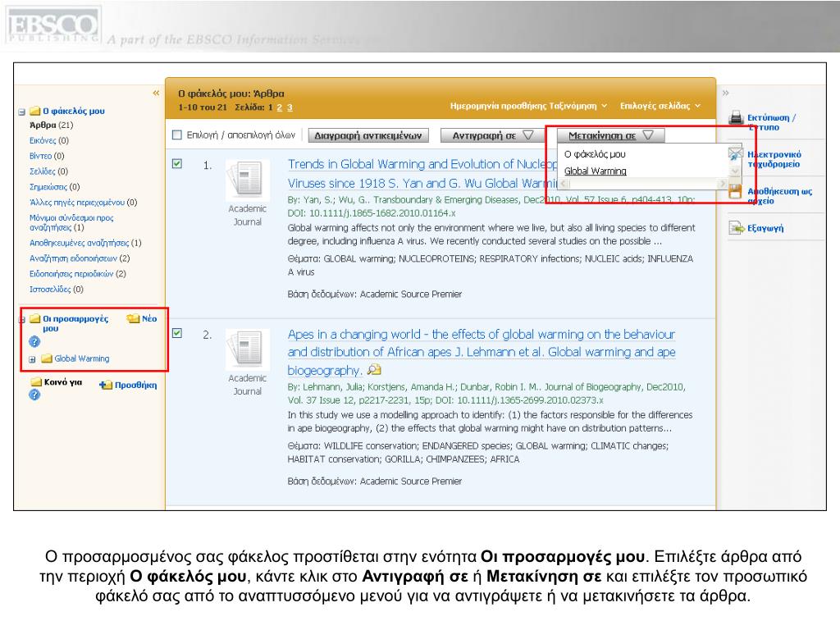840x630 pixels.
Task: Open Βίντεο (0) in folder list
Action: pos(47,156)
